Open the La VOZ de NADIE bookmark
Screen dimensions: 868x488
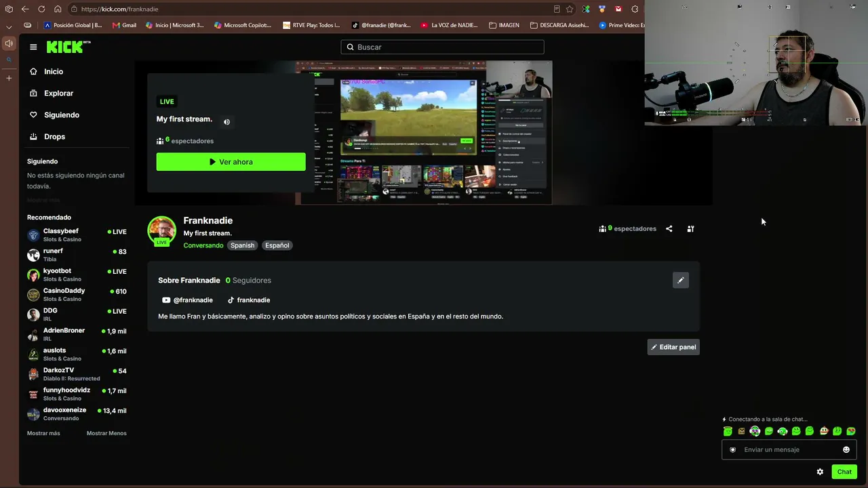pos(449,25)
